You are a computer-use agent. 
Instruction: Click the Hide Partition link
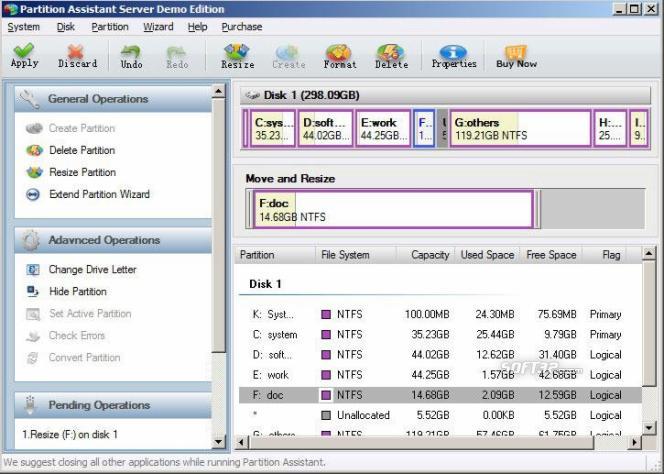tap(77, 291)
